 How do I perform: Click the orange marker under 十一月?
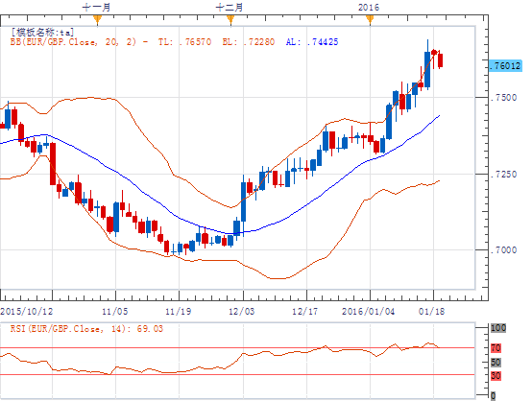(97, 19)
